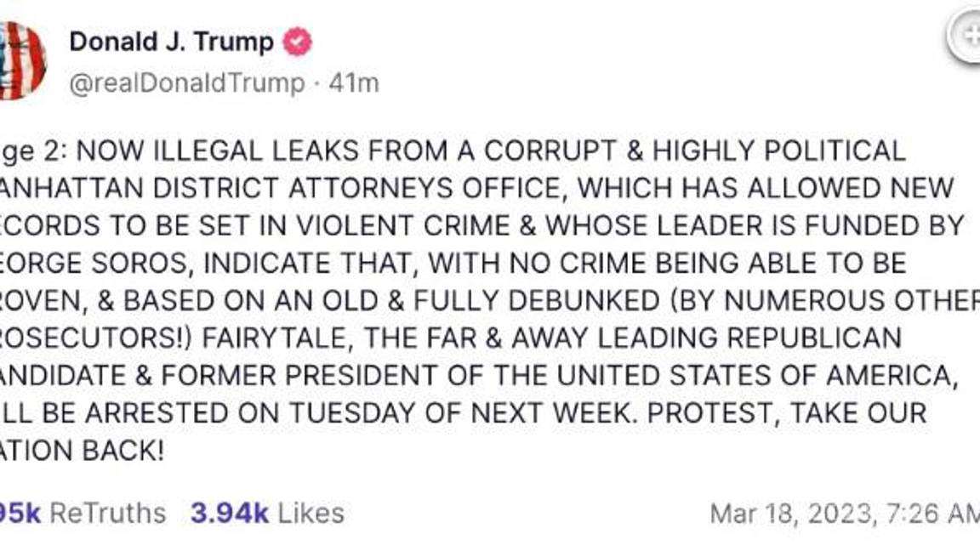Click the Likes label
Viewport: 980px width, 551px height.
click(x=311, y=512)
